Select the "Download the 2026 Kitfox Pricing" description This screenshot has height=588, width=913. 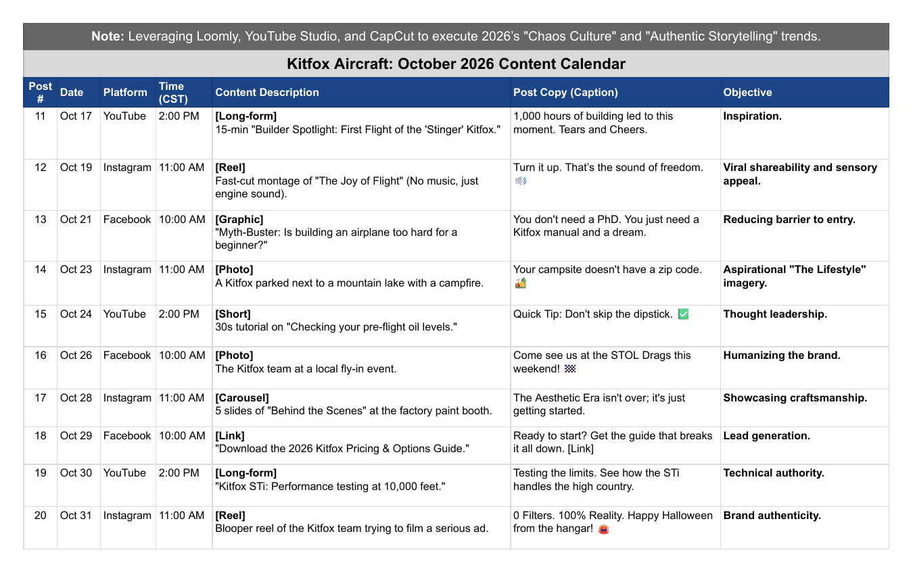click(x=361, y=445)
